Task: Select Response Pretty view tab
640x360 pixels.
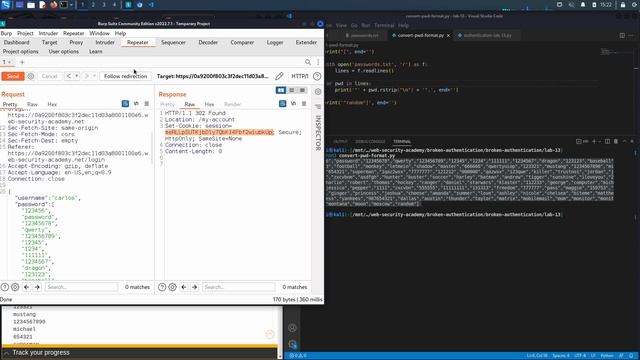Action: (167, 104)
